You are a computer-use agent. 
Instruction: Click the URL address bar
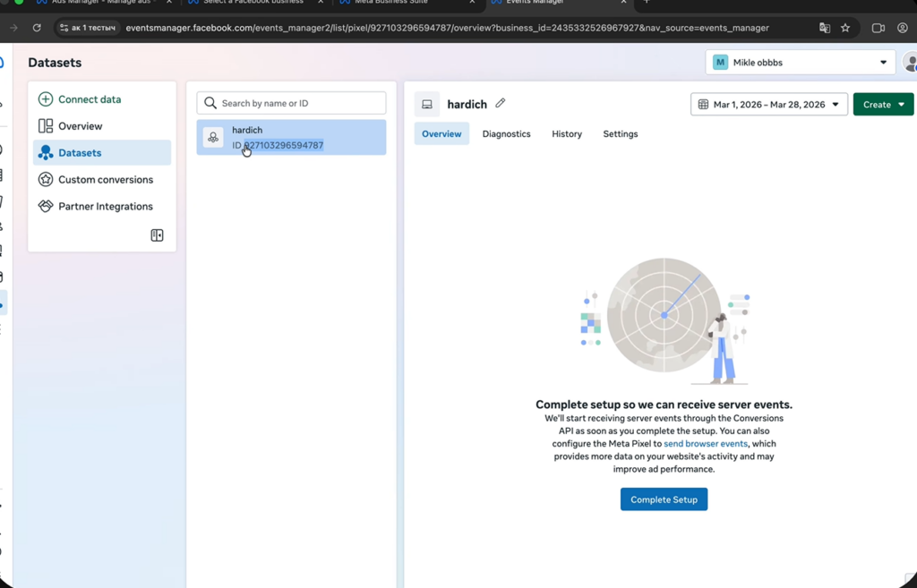click(448, 28)
